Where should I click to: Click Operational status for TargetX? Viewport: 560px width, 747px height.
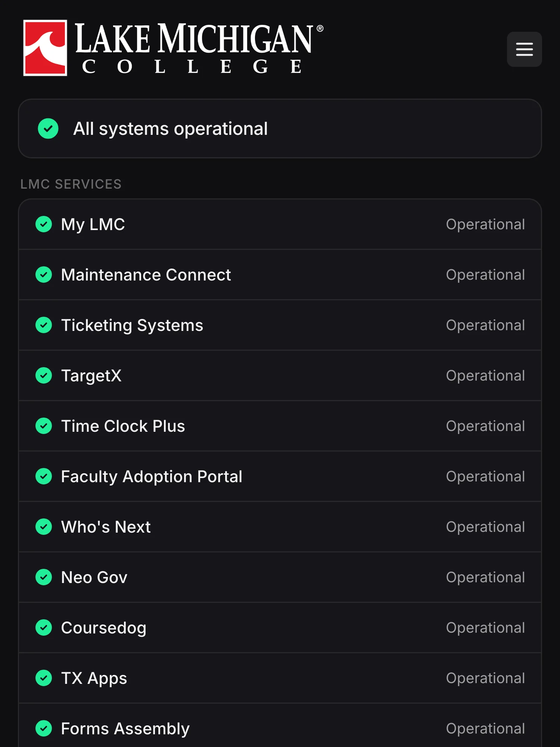(x=485, y=376)
